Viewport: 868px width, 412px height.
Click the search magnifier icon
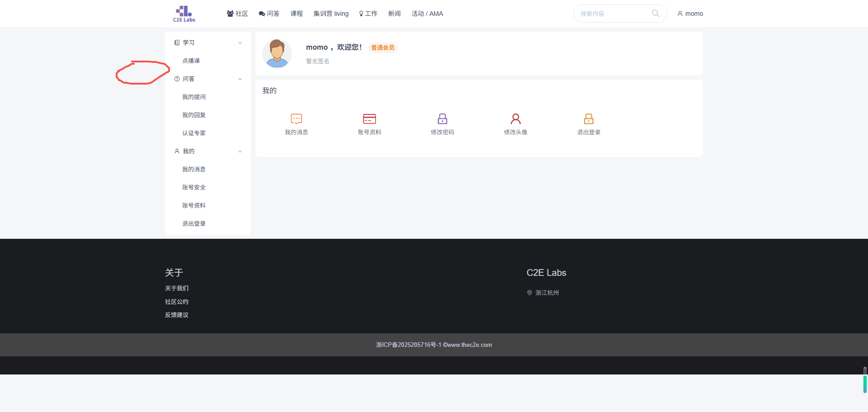click(655, 14)
